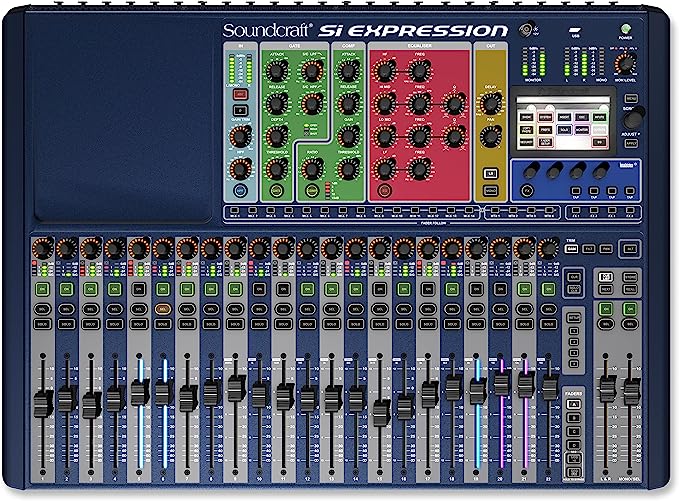Viewport: 679px width, 501px height.
Task: Click the gain knob above channel 1
Action: pos(42,246)
